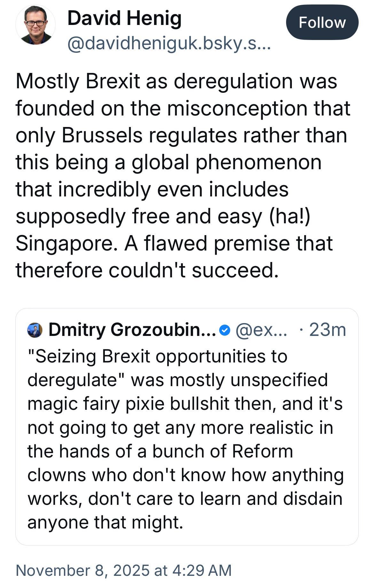Select the Dmitry Grozoubin author name
The height and width of the screenshot is (588, 374).
tap(132, 330)
